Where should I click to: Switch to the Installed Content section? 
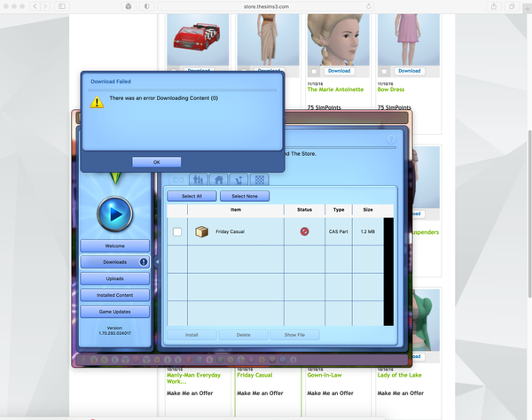pos(115,295)
